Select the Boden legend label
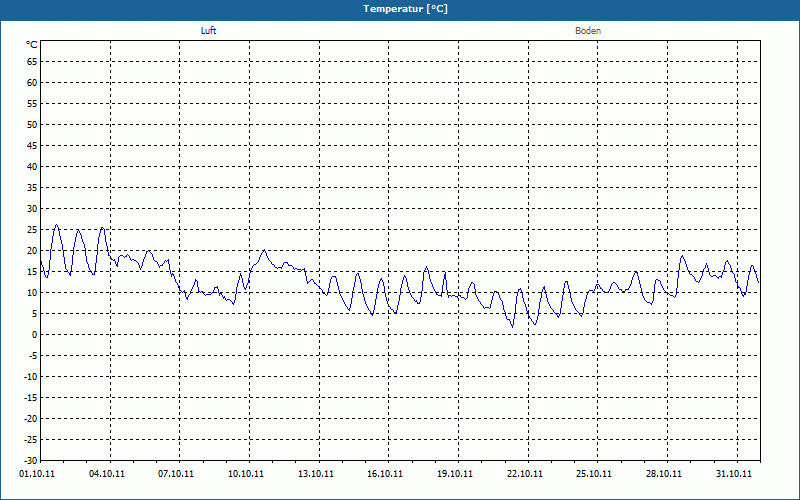This screenshot has height=500, width=800. [588, 31]
